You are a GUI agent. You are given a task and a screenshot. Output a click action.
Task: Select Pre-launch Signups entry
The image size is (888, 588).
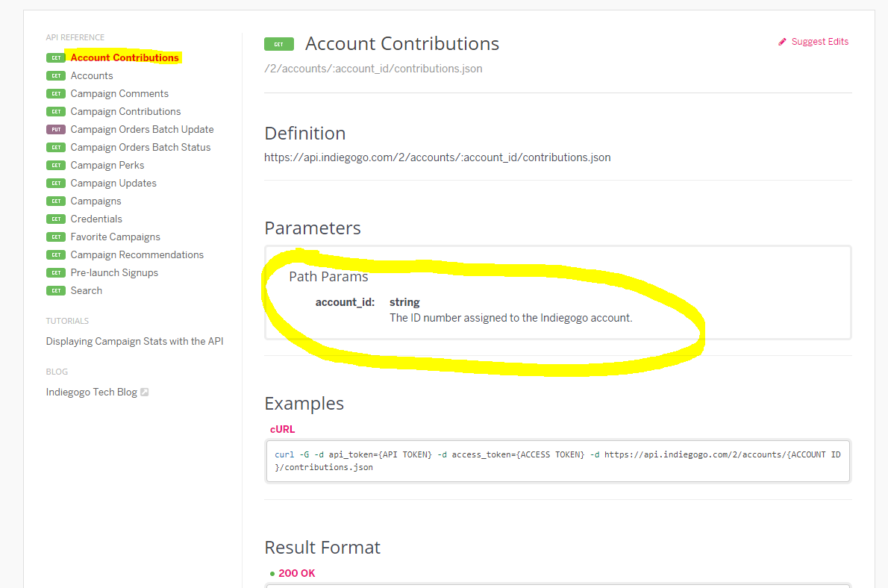[114, 272]
